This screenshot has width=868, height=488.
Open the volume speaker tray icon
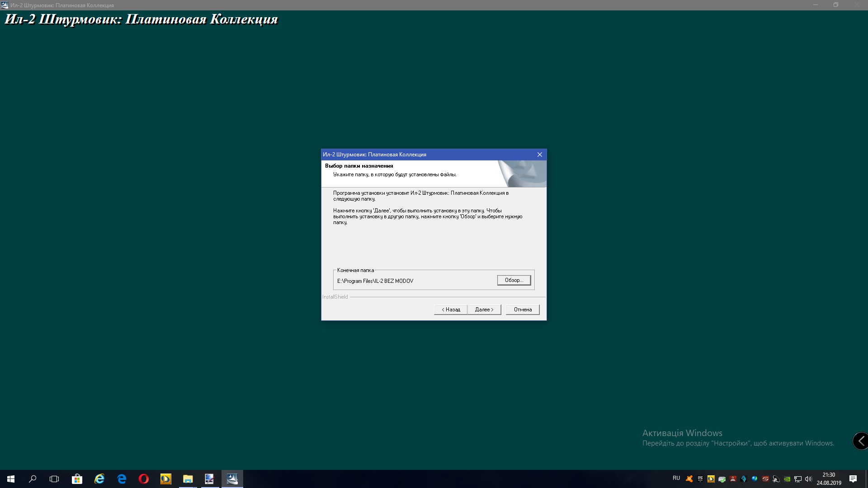(x=808, y=479)
